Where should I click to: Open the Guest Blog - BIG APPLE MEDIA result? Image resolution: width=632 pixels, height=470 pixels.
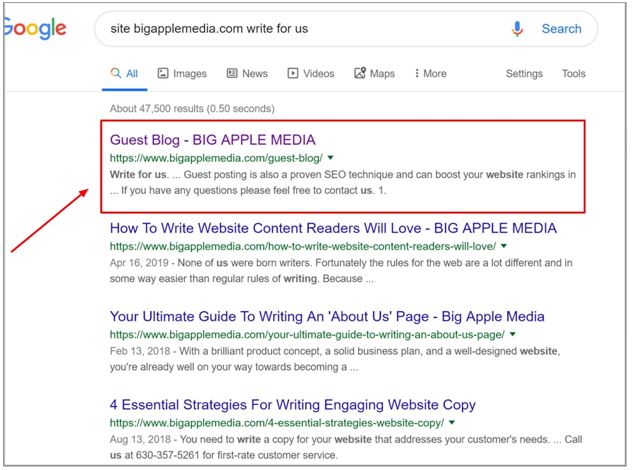pyautogui.click(x=212, y=140)
